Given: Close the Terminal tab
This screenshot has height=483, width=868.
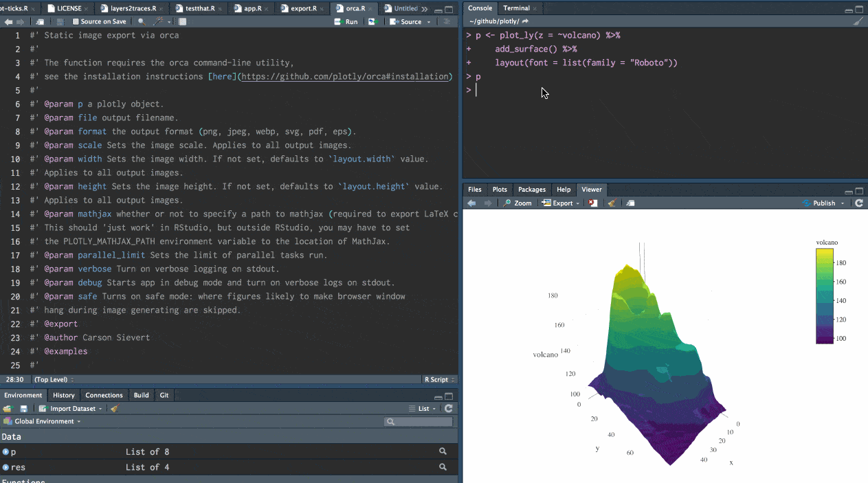Looking at the screenshot, I should (x=535, y=8).
